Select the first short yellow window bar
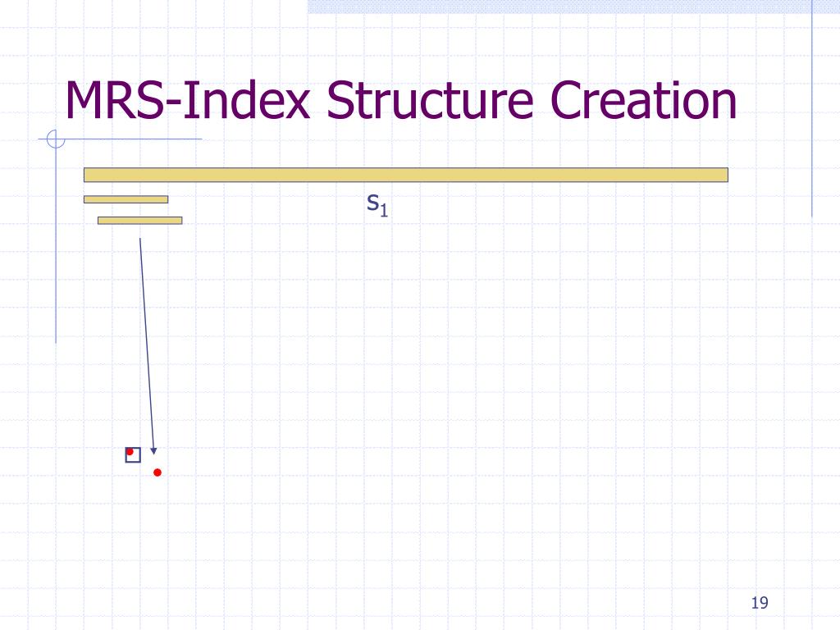Viewport: 840px width, 630px height. 126,199
